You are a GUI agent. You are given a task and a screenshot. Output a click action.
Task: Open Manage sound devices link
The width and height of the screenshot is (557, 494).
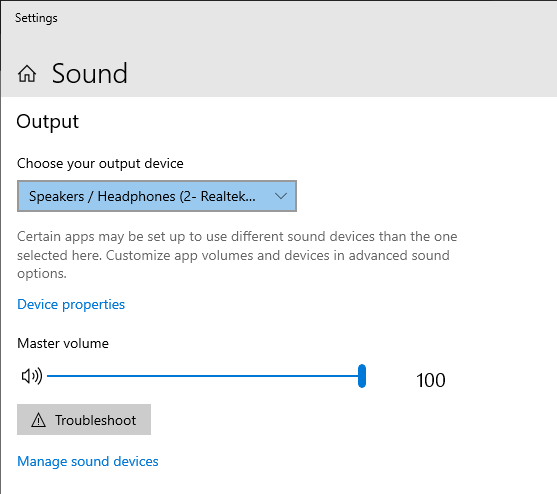point(88,461)
